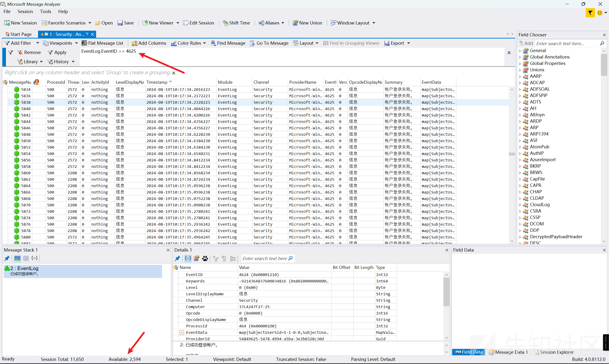This screenshot has width=609, height=364.
Task: Click Window Layout icon
Action: pyautogui.click(x=334, y=23)
